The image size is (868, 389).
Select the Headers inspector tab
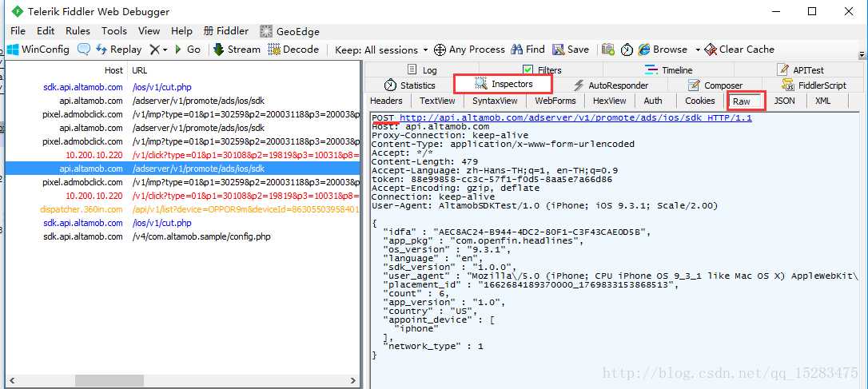coord(386,101)
